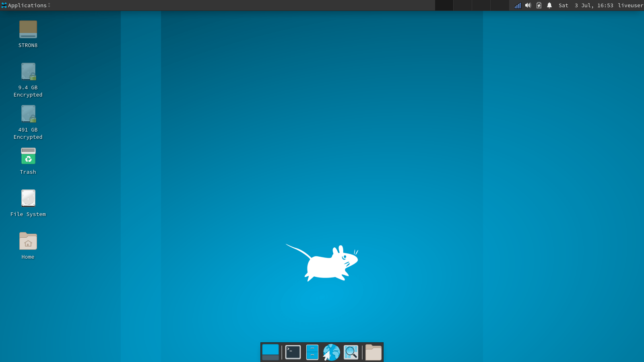Select the Home folder desktop icon
The image size is (644, 362).
pos(28,241)
